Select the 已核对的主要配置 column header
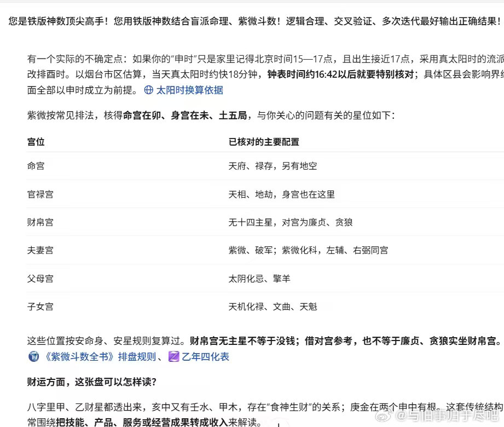 coord(264,142)
